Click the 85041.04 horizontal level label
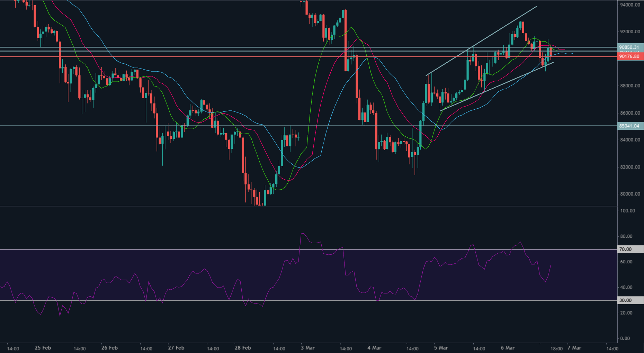644x353 pixels. pos(630,126)
